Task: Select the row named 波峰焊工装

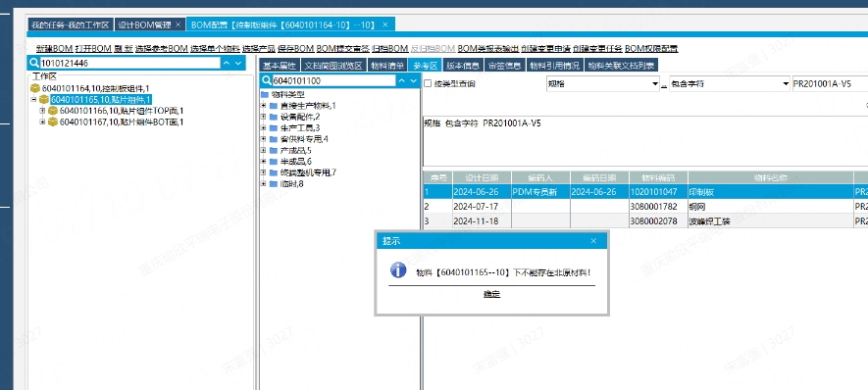Action: tap(645, 220)
